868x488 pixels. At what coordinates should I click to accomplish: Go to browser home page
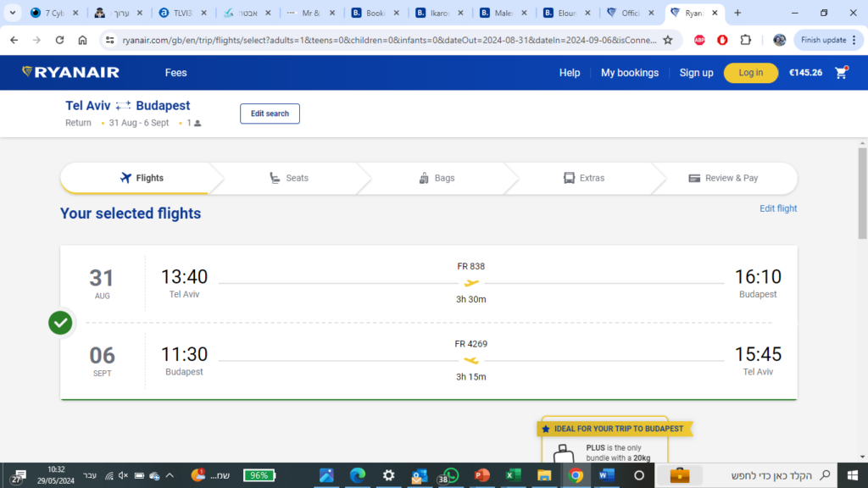(x=82, y=40)
